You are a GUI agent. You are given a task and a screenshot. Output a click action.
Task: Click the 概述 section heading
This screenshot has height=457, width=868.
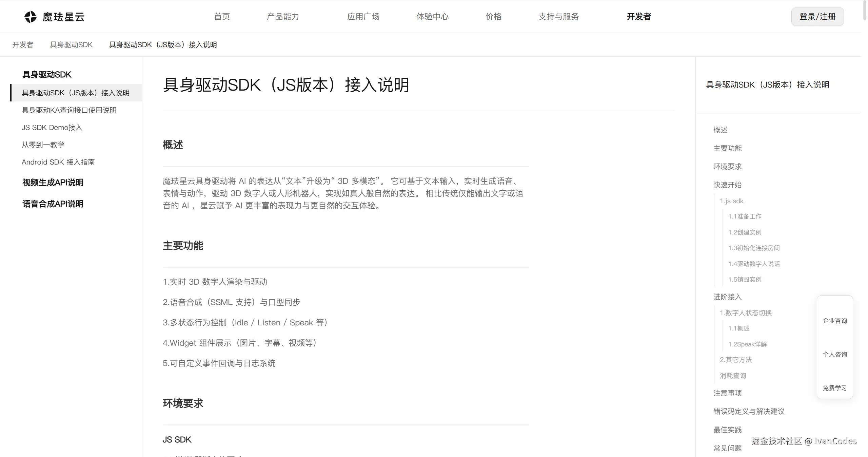(x=173, y=145)
